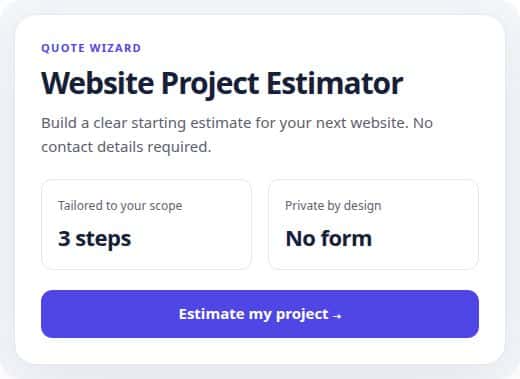520x379 pixels.
Task: Click the arrow icon in Estimate button
Action: 337,316
